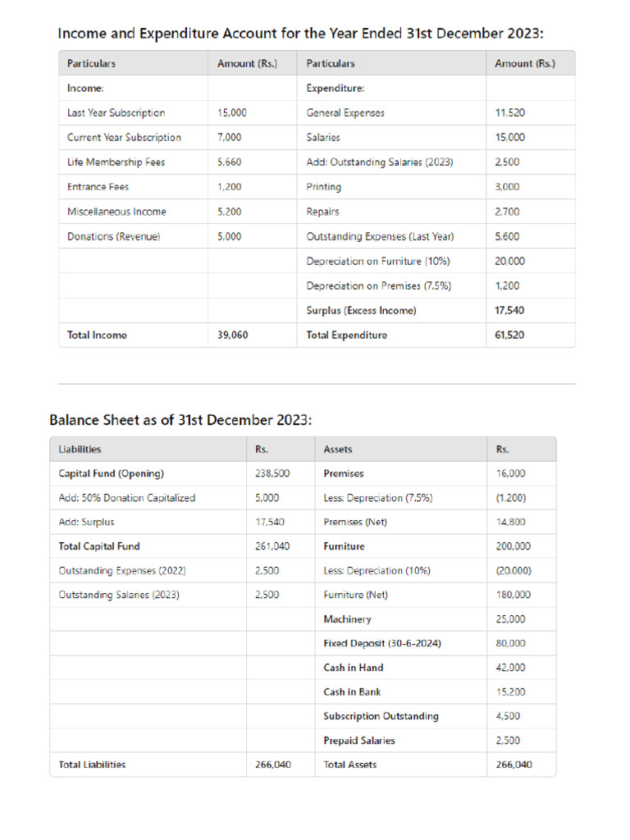Select the '80,000' value

tap(510, 643)
